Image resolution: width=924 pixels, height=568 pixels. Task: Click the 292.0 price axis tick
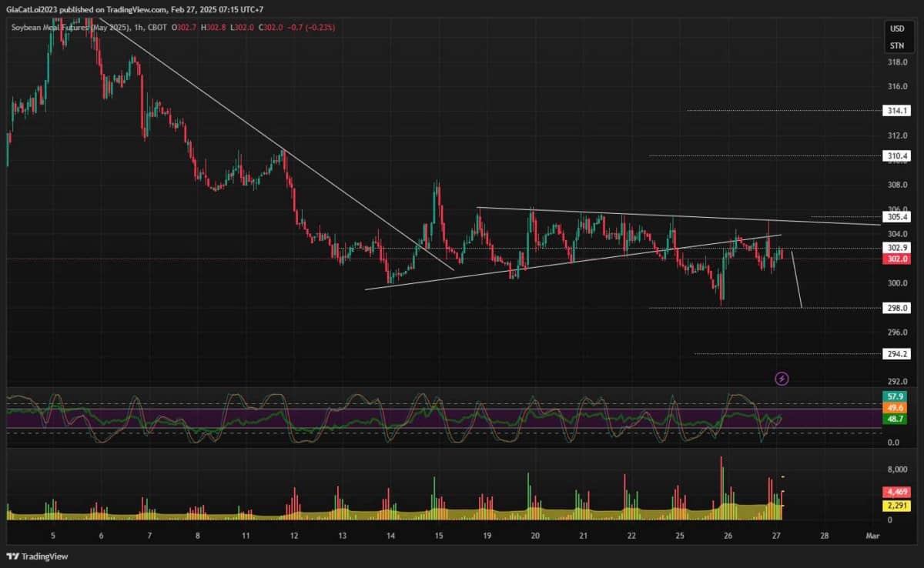point(899,382)
